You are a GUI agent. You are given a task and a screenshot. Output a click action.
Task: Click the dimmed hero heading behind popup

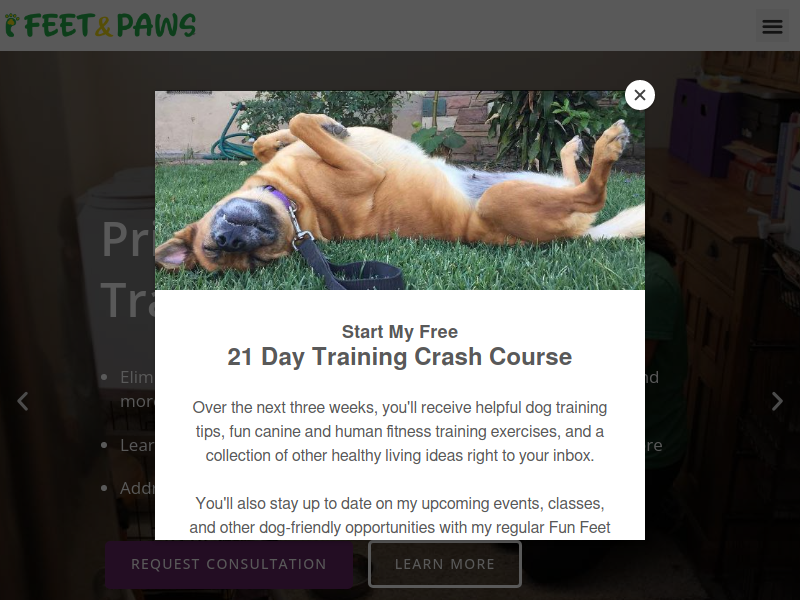point(128,269)
